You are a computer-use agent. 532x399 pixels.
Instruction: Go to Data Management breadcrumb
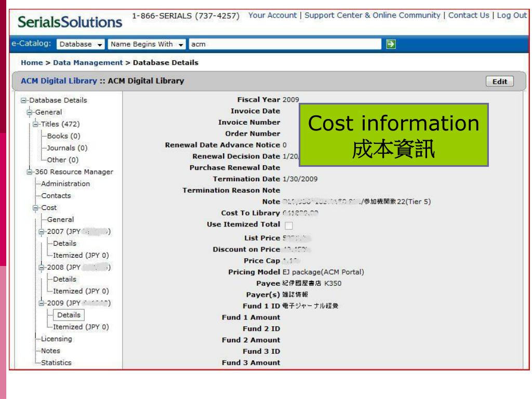click(88, 63)
